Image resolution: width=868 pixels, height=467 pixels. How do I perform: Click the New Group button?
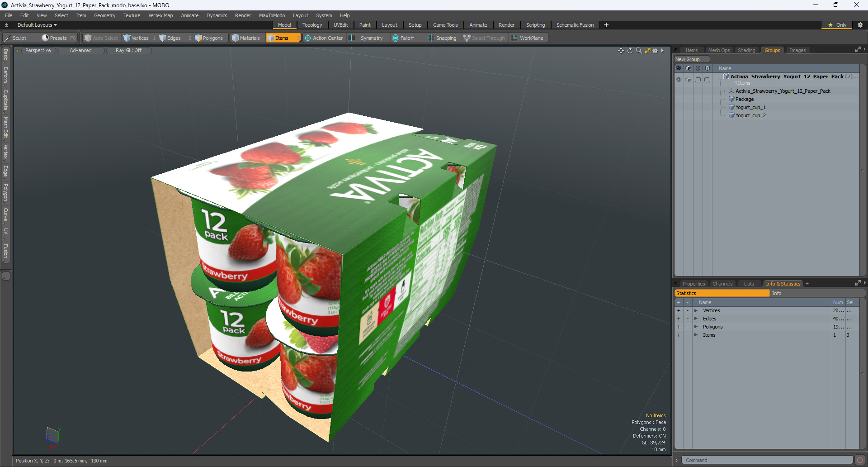click(x=691, y=59)
